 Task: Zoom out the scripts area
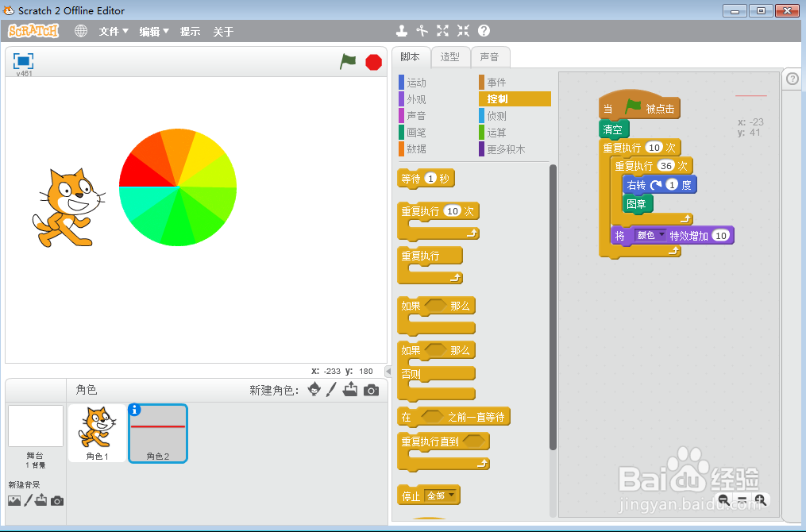[x=723, y=499]
